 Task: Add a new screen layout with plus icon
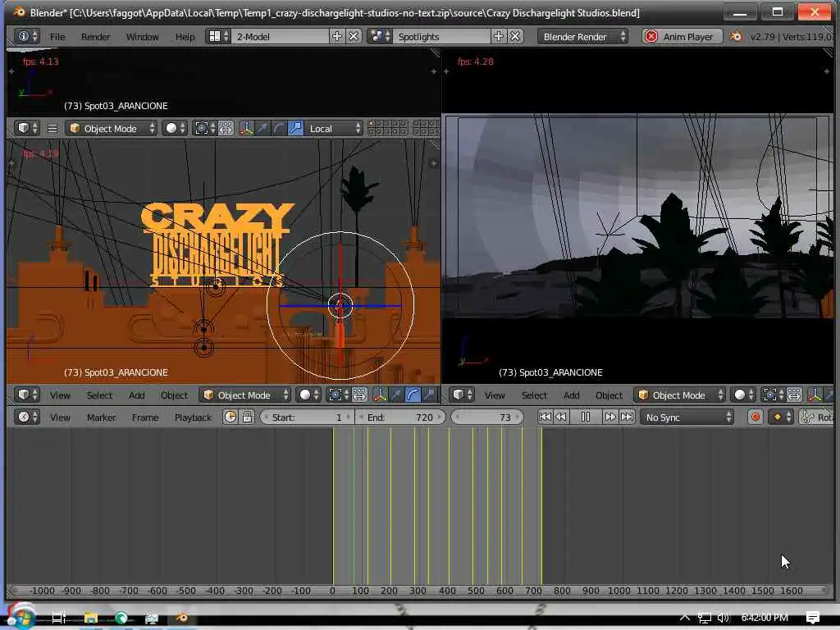337,36
